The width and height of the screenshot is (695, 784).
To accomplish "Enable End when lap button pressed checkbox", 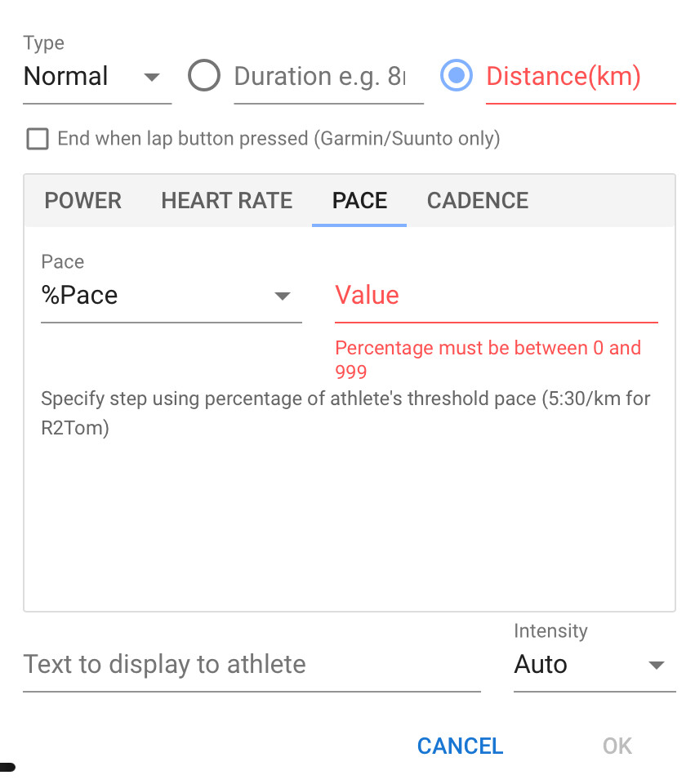I will [38, 139].
